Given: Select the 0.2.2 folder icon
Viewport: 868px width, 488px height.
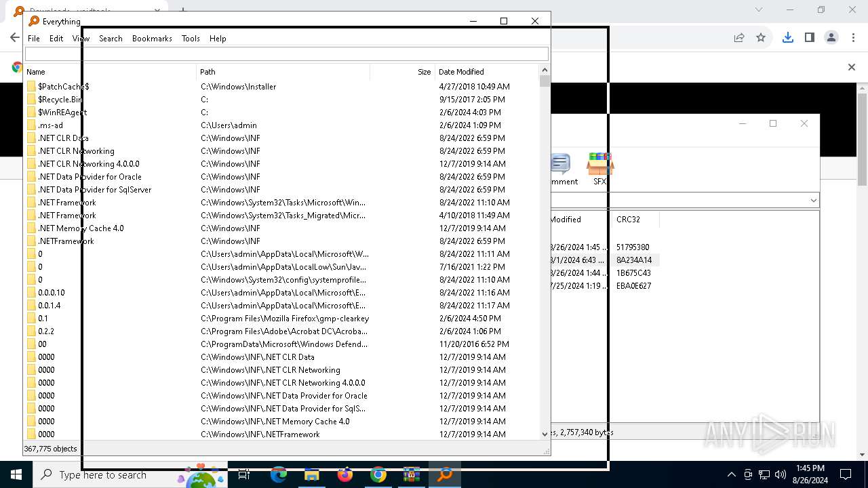Looking at the screenshot, I should tap(31, 331).
